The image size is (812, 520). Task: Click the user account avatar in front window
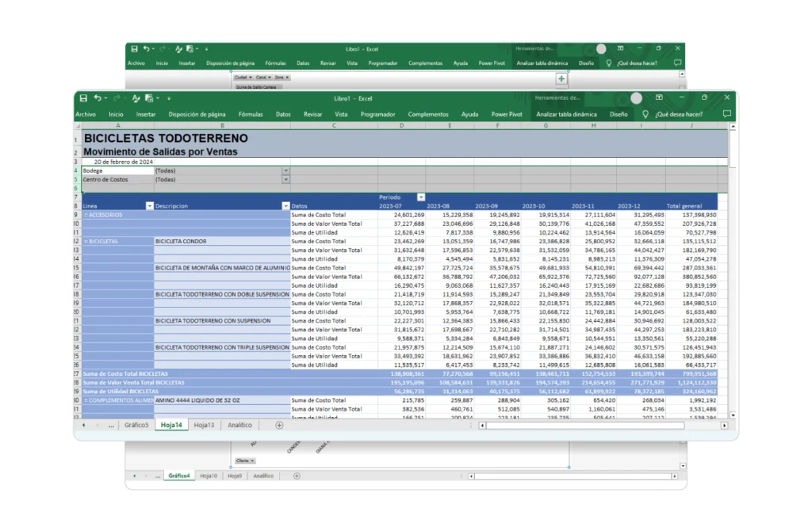tap(637, 97)
